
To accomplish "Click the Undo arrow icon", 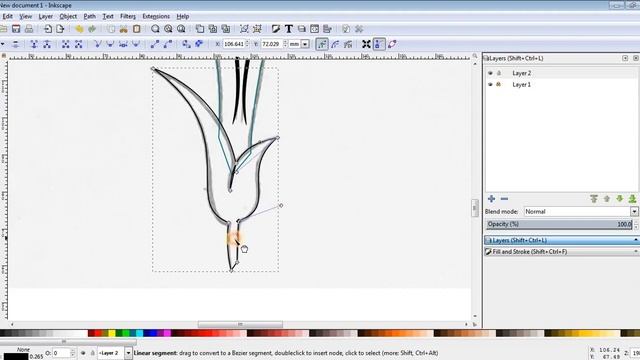I will (79, 29).
